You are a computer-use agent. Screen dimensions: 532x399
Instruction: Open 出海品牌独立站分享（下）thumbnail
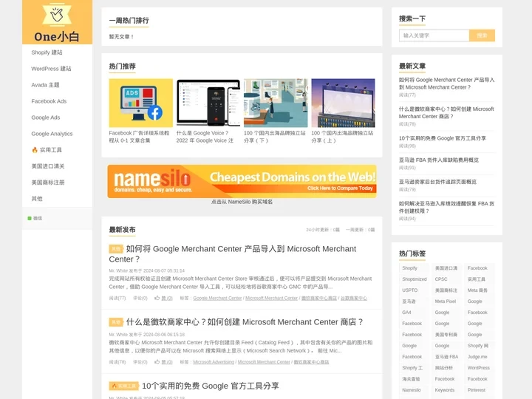coord(276,103)
